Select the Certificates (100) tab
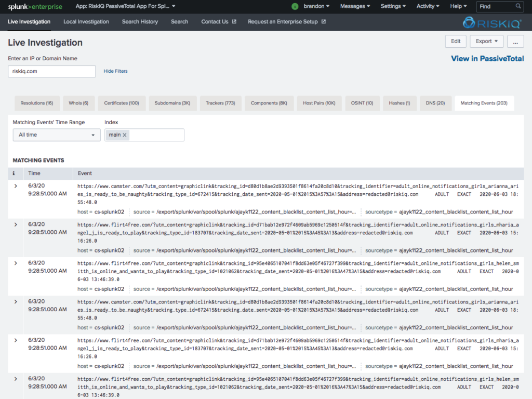 pos(122,103)
